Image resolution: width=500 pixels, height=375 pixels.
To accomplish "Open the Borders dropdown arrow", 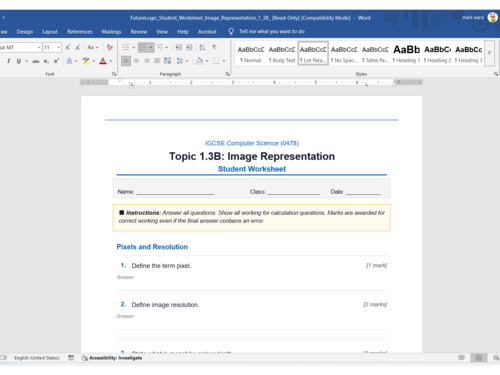I will coord(224,61).
